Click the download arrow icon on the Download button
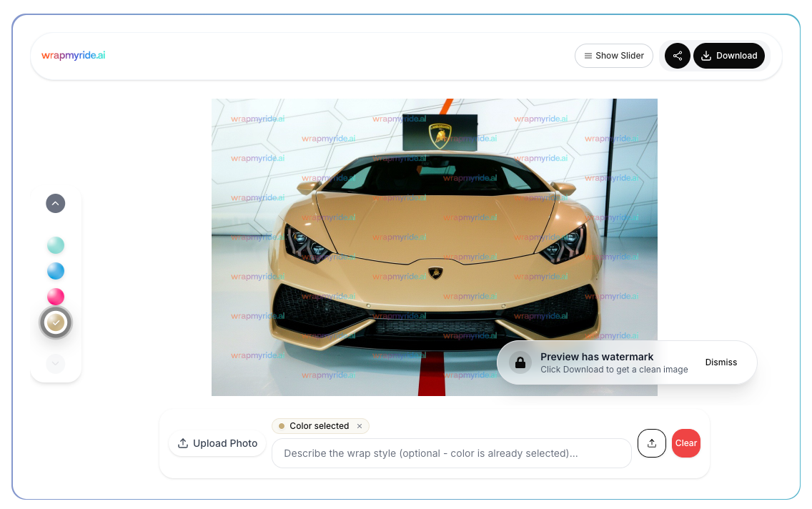 click(707, 55)
